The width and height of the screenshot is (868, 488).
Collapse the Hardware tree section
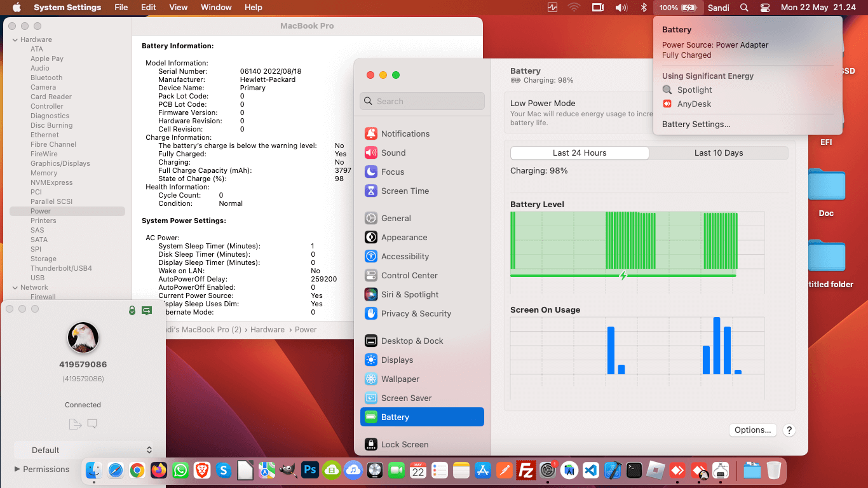pyautogui.click(x=15, y=39)
